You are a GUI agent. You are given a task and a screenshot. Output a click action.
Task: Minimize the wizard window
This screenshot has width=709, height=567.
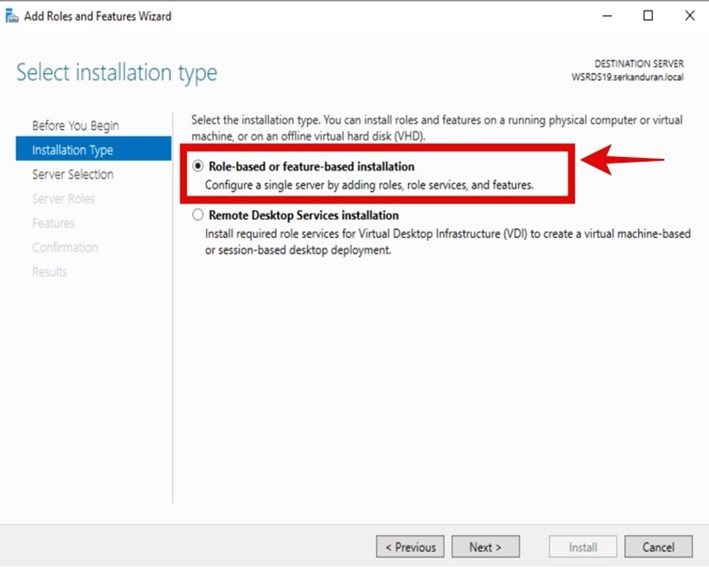pyautogui.click(x=607, y=16)
